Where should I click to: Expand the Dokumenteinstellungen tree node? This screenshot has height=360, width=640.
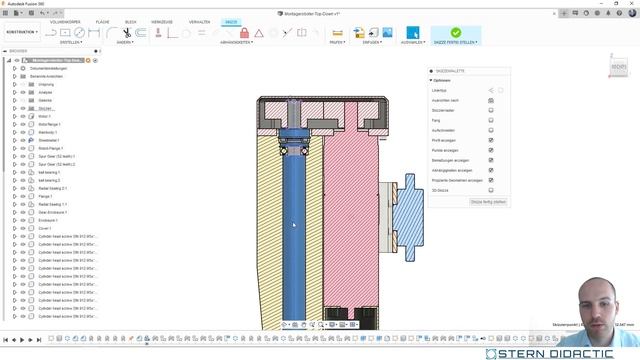15,69
